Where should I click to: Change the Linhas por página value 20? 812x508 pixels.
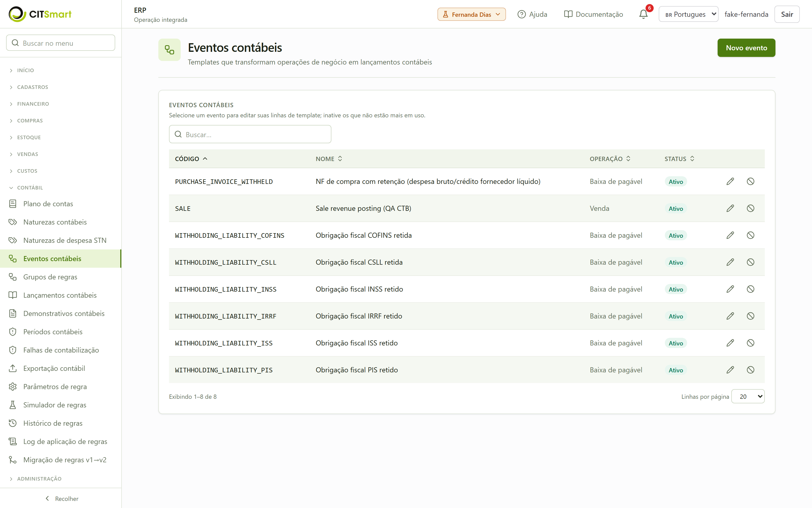(x=748, y=396)
